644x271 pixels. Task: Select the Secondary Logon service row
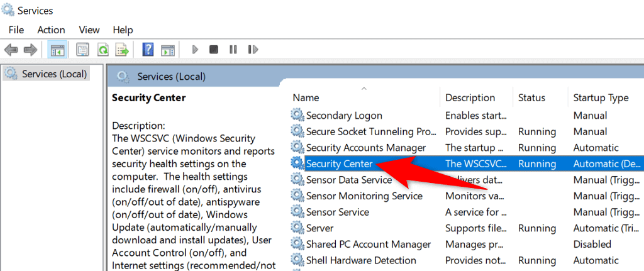point(344,116)
